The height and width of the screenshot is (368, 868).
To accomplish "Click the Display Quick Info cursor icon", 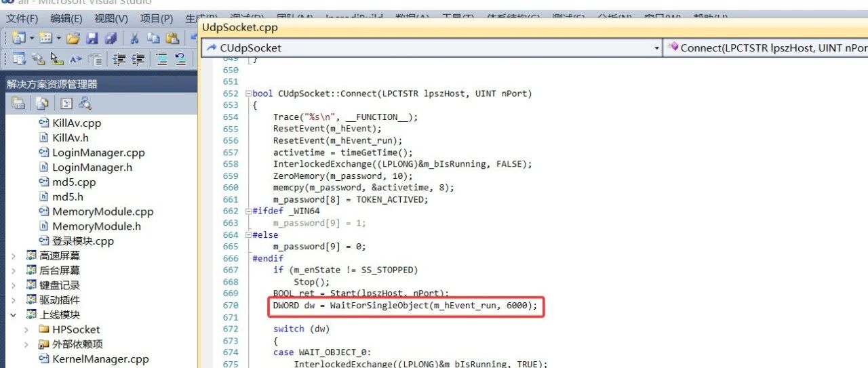I will click(57, 59).
